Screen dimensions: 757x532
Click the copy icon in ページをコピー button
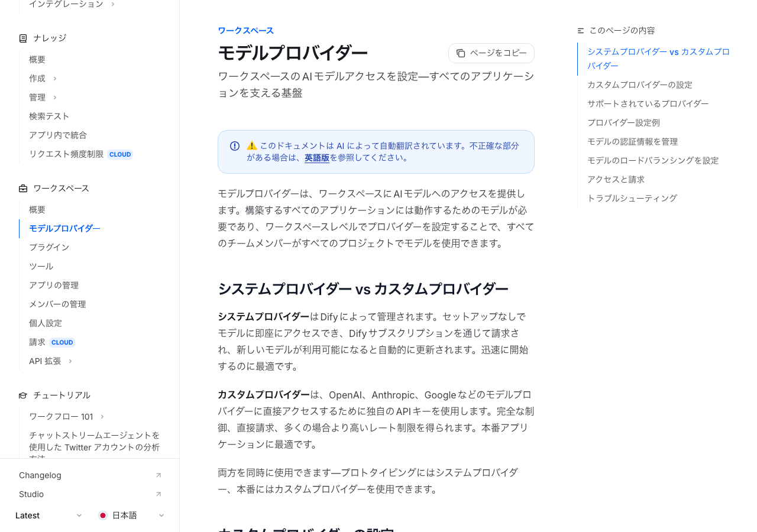(x=461, y=53)
